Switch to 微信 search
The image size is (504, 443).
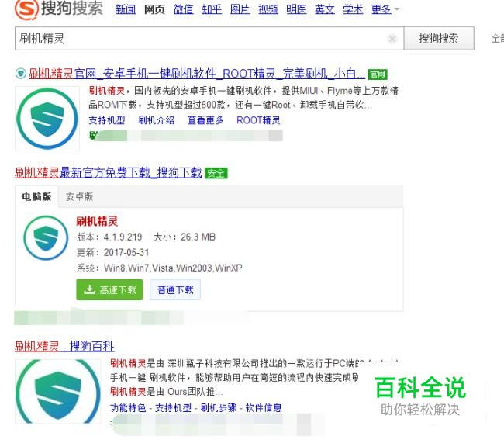tap(183, 9)
